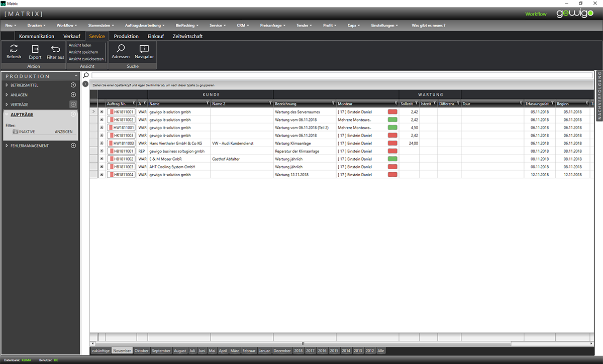603x364 pixels.
Task: Click Ansicht laden
Action: coord(80,45)
